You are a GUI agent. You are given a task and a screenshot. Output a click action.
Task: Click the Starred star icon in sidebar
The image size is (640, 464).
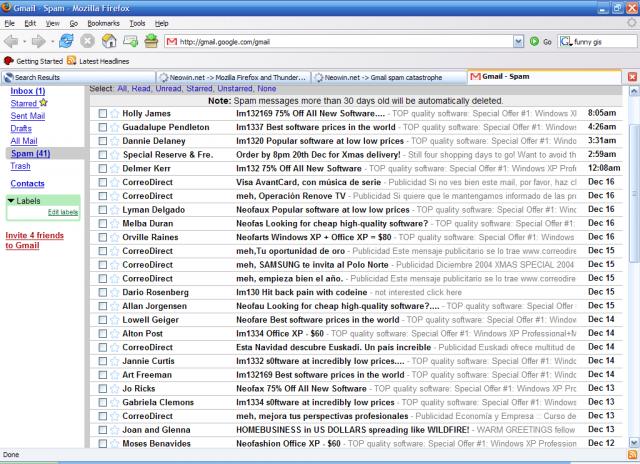coord(43,103)
